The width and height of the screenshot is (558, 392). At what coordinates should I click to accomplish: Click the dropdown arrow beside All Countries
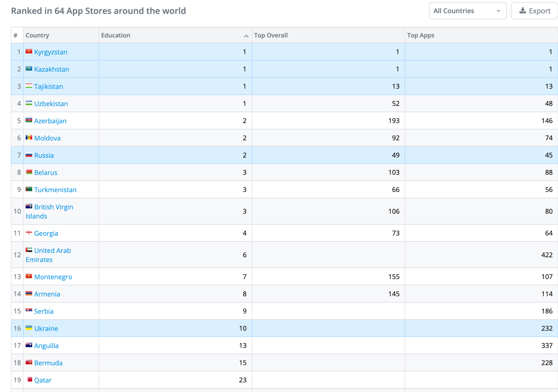[498, 11]
